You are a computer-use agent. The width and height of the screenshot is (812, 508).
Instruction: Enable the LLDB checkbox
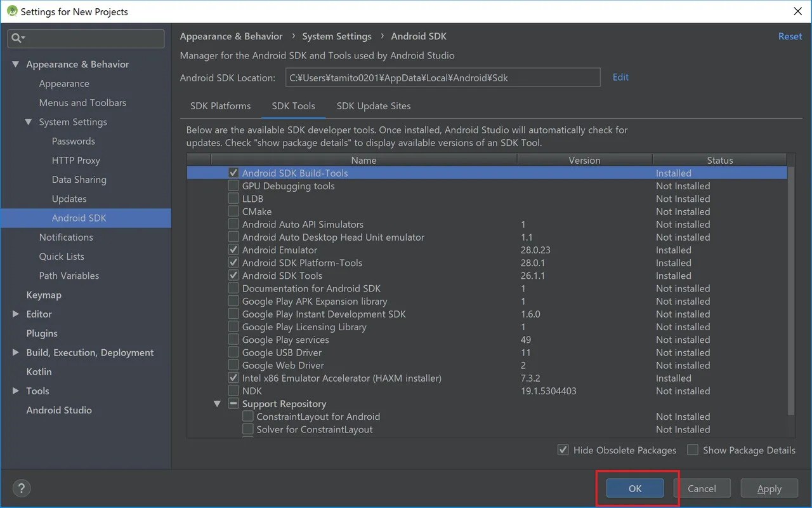233,199
